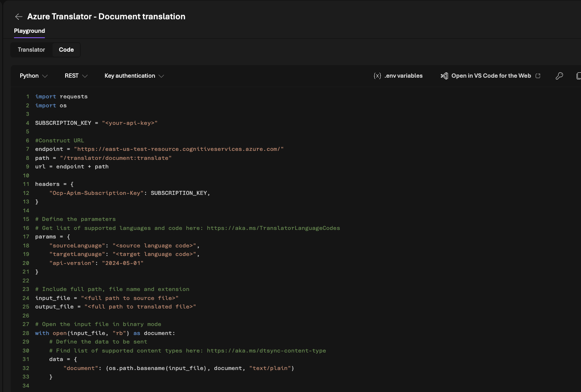Click the "import requests" line
The height and width of the screenshot is (392, 581).
62,97
